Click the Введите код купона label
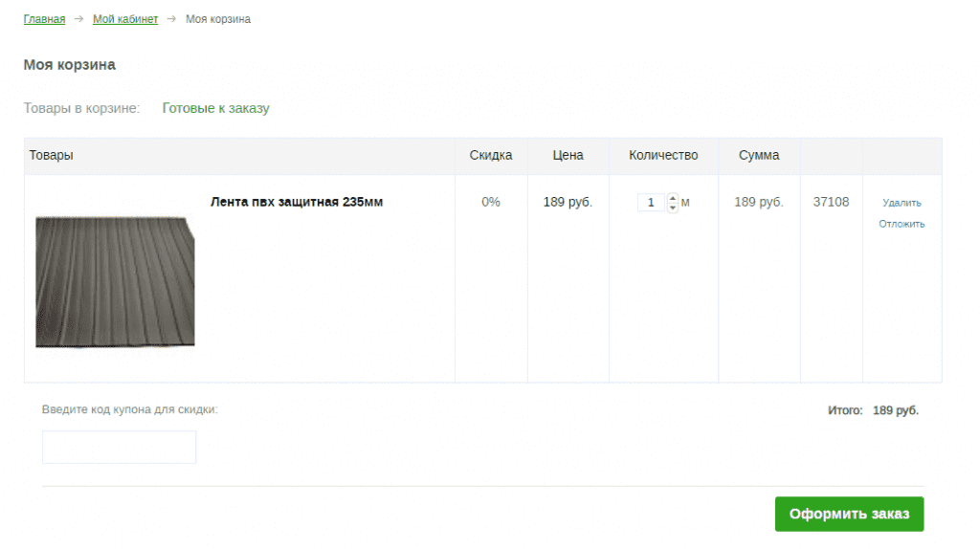 [130, 409]
